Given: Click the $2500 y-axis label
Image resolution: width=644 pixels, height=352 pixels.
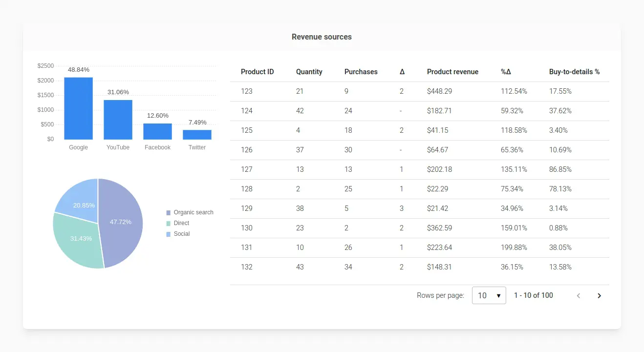Looking at the screenshot, I should pos(45,66).
